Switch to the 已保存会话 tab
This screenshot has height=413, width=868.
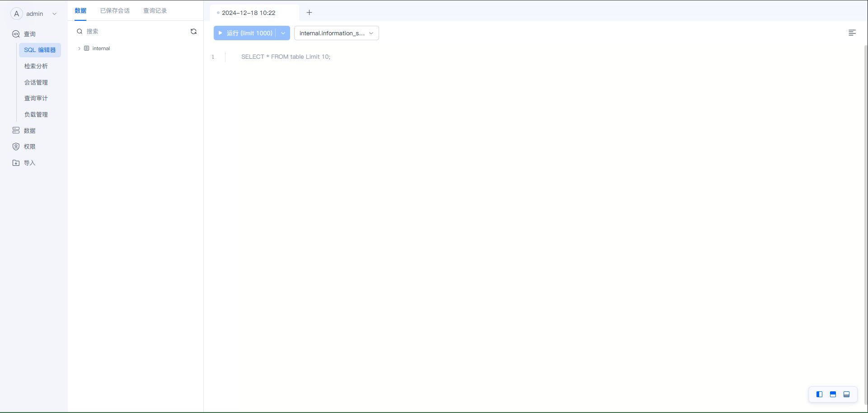115,11
